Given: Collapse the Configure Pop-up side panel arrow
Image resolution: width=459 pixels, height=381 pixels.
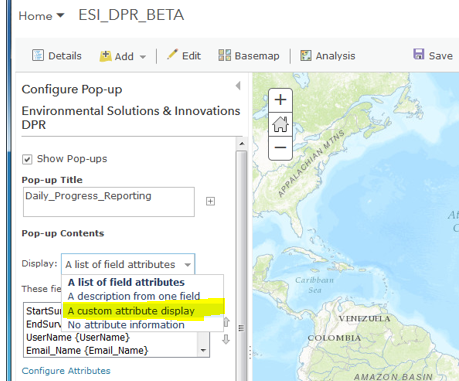Looking at the screenshot, I should point(238,86).
